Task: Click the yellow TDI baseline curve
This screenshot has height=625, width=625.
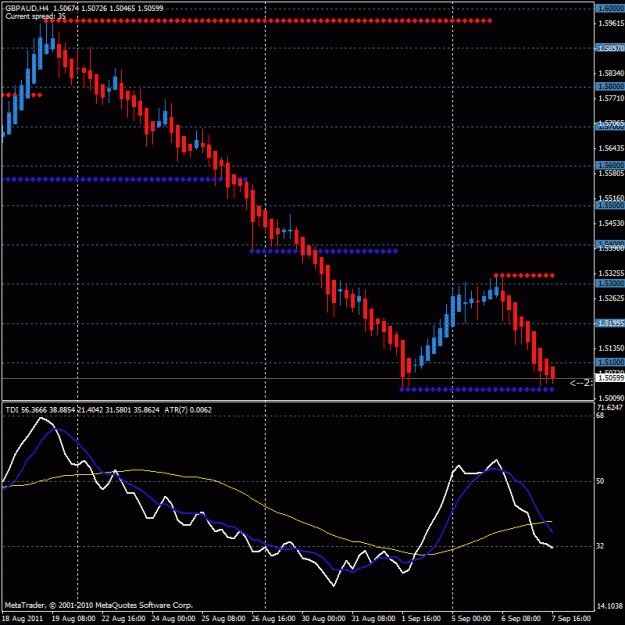Action: 279,513
